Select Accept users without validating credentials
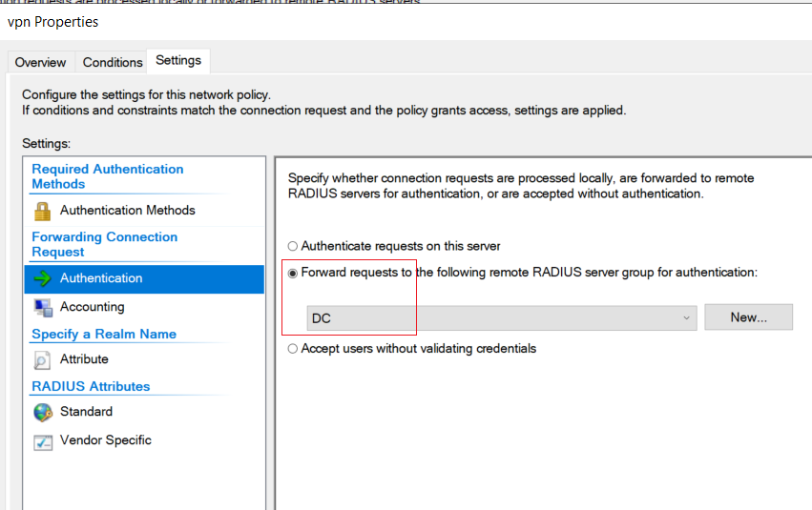The image size is (812, 510). (x=293, y=349)
